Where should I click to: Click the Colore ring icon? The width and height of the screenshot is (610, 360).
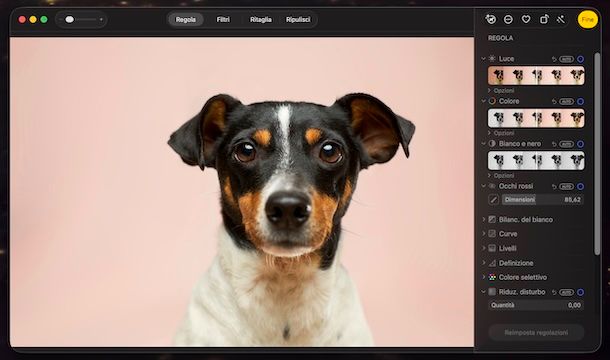492,101
